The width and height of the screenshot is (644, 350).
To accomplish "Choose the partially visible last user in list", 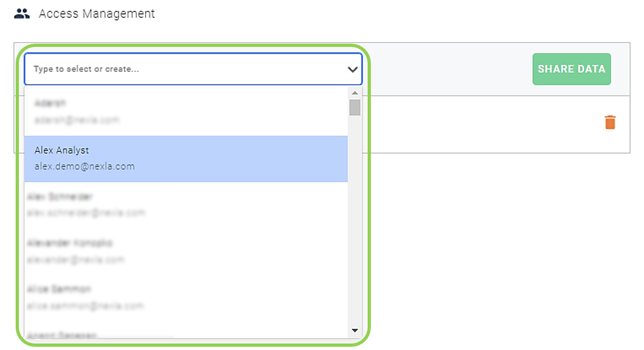I will 186,333.
